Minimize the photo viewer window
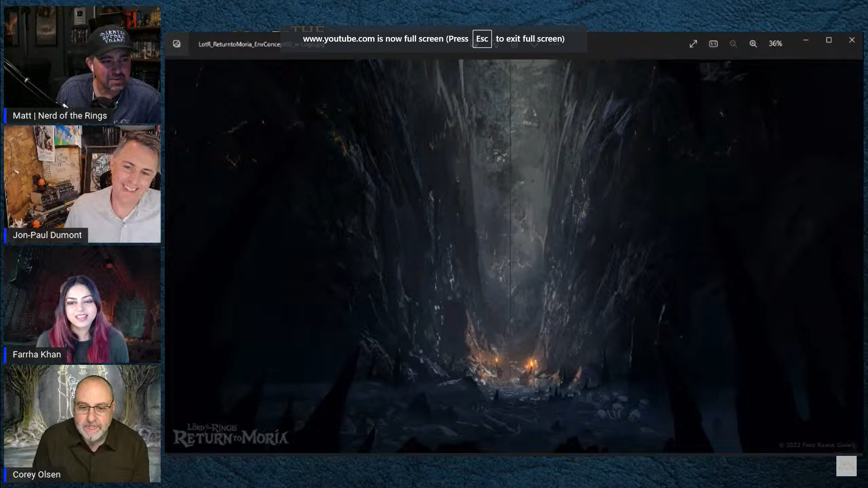The height and width of the screenshot is (488, 868). [x=806, y=40]
